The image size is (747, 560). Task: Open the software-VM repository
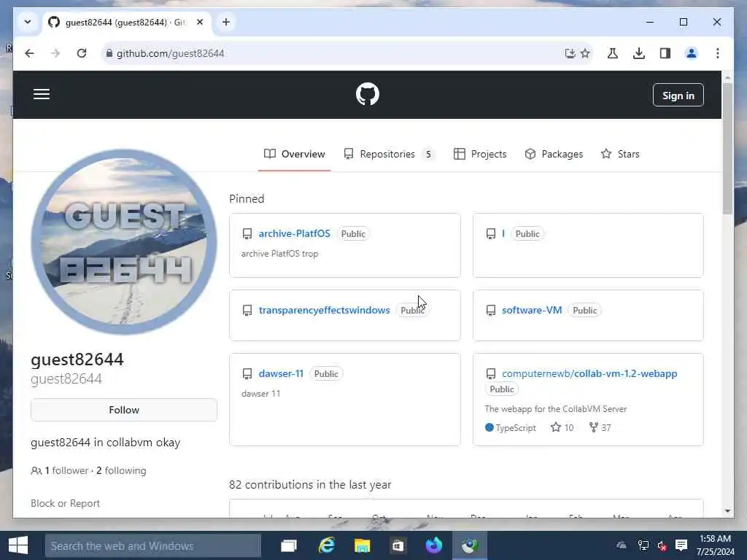[532, 310]
